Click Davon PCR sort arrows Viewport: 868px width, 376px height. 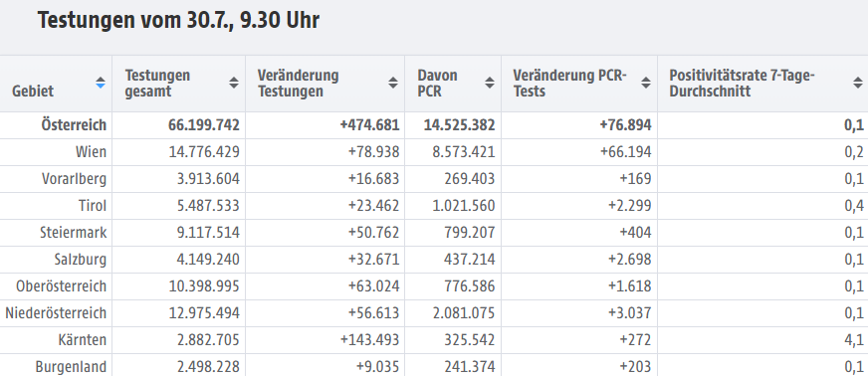[490, 83]
